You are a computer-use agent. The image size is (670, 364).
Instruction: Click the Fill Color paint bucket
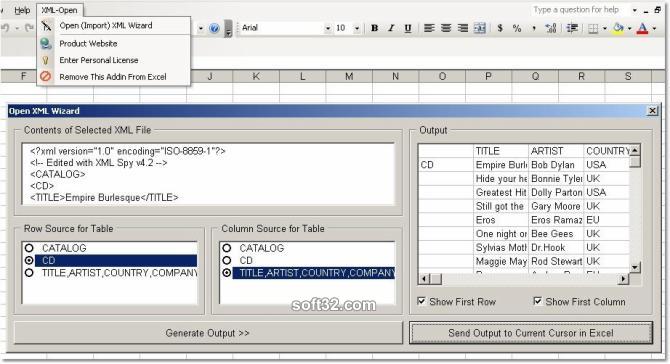click(618, 28)
